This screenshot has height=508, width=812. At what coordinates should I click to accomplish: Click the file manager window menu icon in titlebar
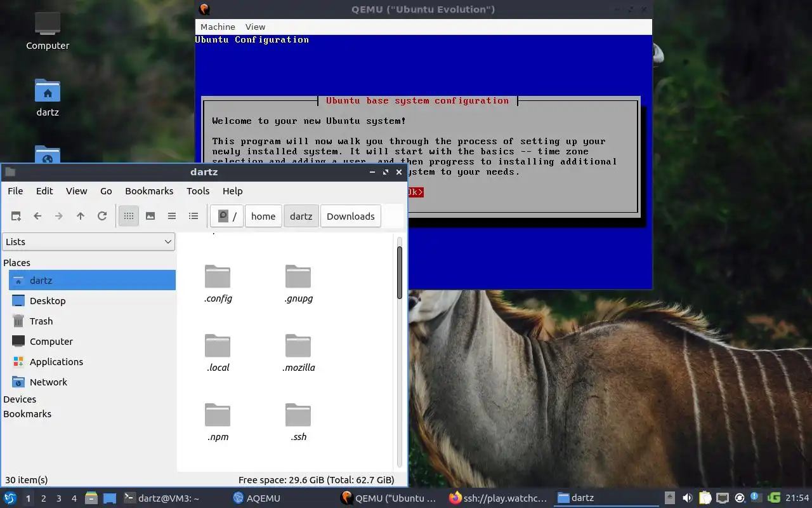pos(10,172)
